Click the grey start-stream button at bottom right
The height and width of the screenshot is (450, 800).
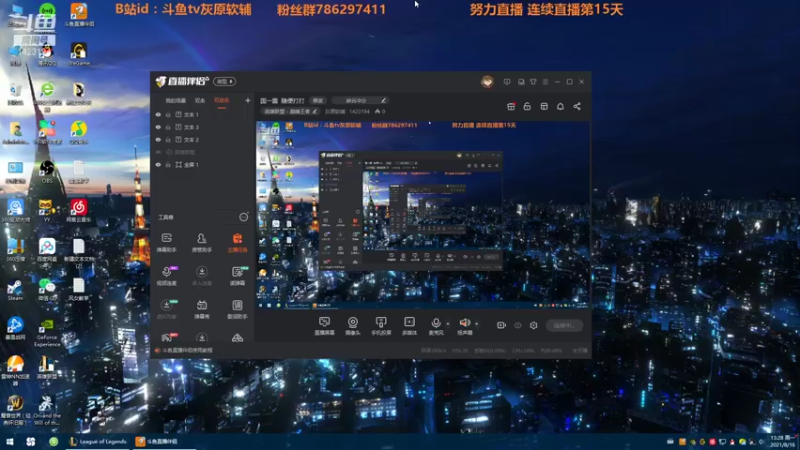(564, 326)
